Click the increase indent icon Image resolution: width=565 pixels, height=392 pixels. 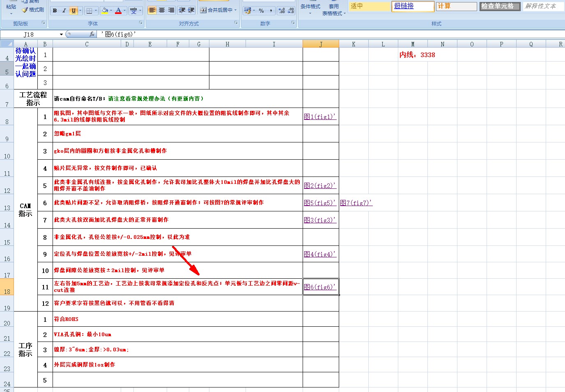click(191, 10)
